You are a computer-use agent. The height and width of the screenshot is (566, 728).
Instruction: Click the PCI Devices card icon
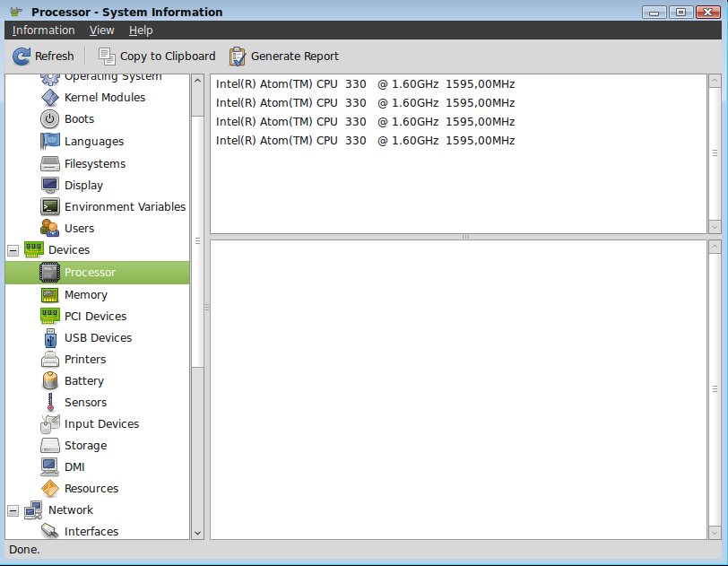pyautogui.click(x=49, y=316)
